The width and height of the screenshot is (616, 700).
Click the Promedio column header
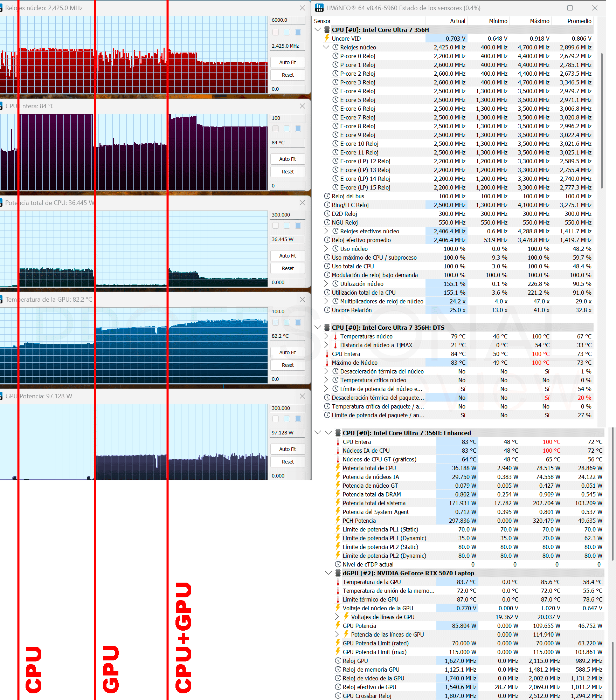coord(579,21)
